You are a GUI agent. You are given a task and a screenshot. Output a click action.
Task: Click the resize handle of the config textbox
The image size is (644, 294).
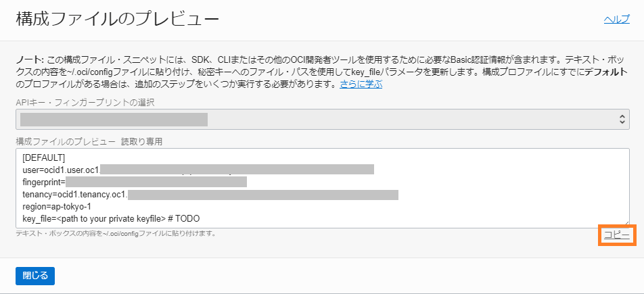click(x=626, y=224)
